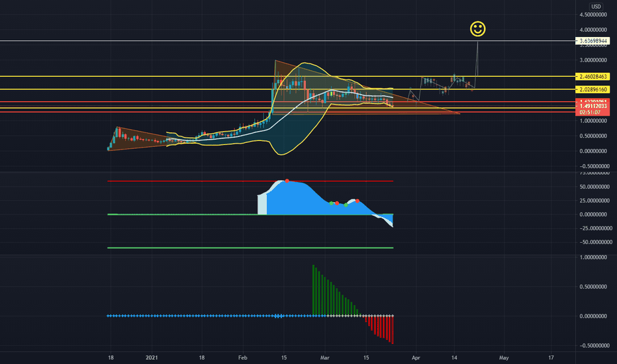Click the Apr label on time axis

(416, 357)
